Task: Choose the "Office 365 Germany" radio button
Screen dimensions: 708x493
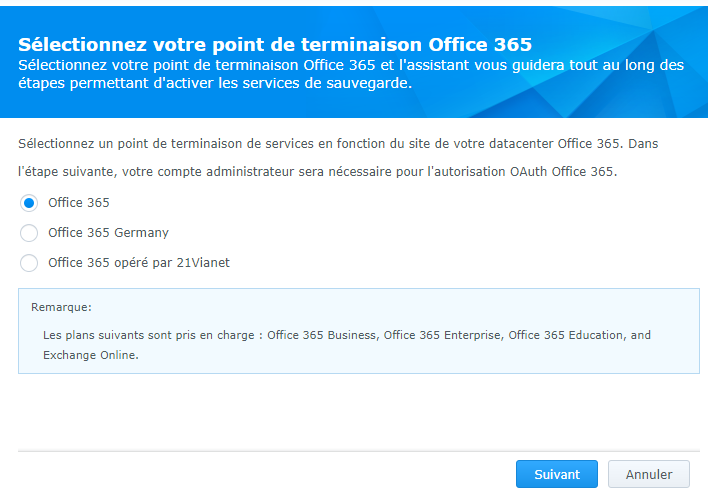Action: [x=29, y=233]
